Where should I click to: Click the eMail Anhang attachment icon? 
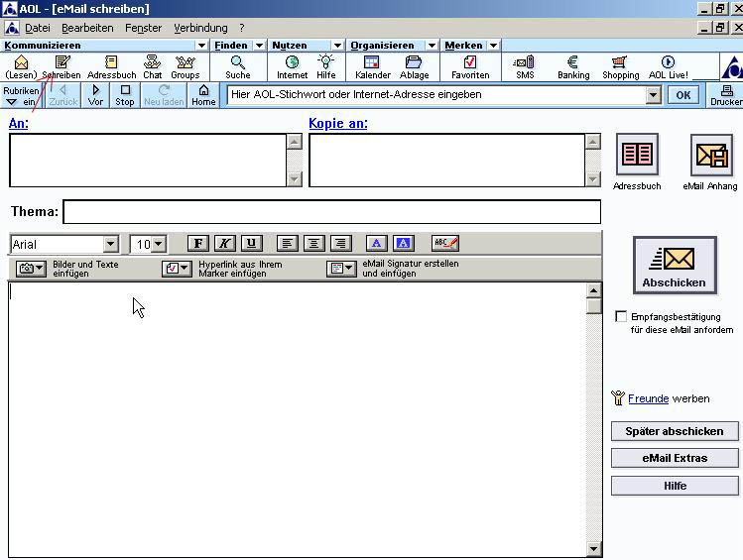(711, 156)
